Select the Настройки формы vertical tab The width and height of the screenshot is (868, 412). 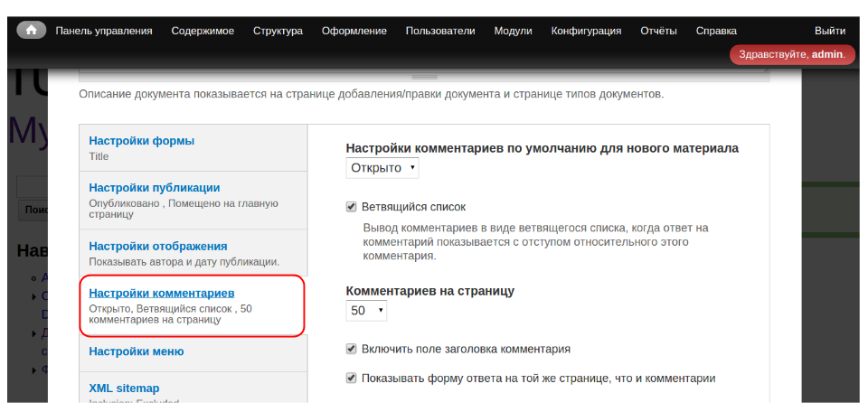click(x=142, y=141)
